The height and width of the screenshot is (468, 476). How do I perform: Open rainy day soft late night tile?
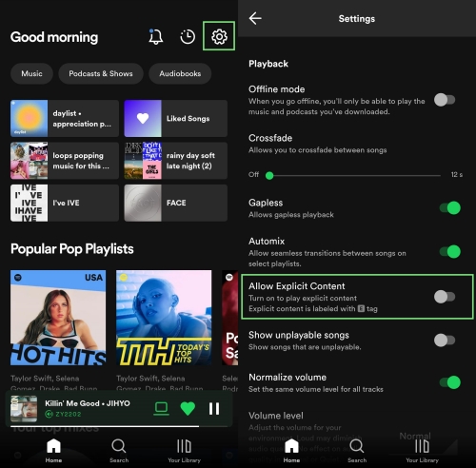(x=176, y=161)
